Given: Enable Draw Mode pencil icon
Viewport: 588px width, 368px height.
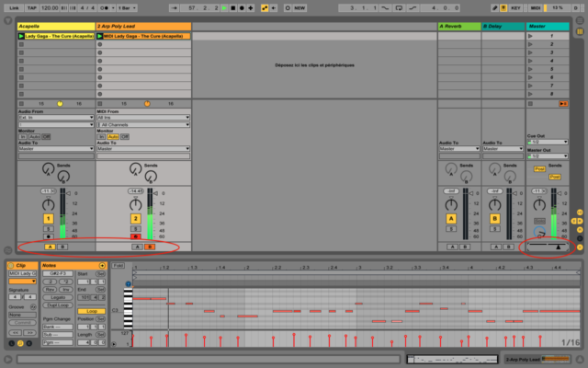Looking at the screenshot, I should pos(495,8).
